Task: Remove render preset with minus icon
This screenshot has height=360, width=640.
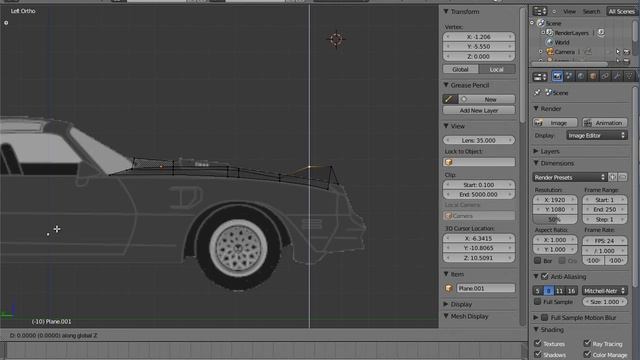Action: pos(622,177)
